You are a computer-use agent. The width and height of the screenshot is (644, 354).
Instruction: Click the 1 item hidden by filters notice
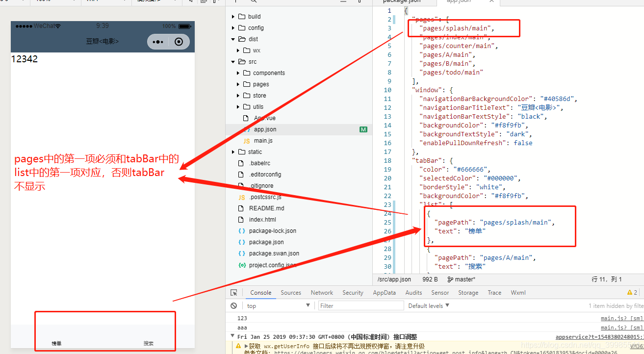pyautogui.click(x=616, y=305)
